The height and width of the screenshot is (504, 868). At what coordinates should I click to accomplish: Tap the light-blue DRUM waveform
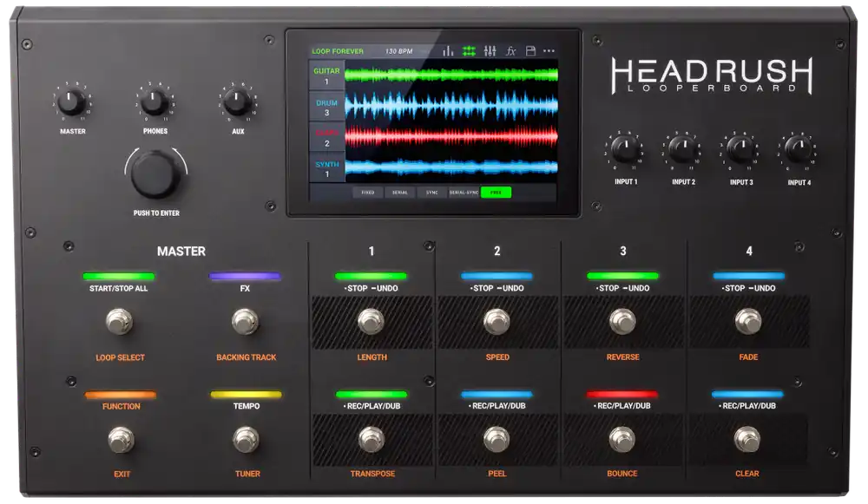[451, 105]
